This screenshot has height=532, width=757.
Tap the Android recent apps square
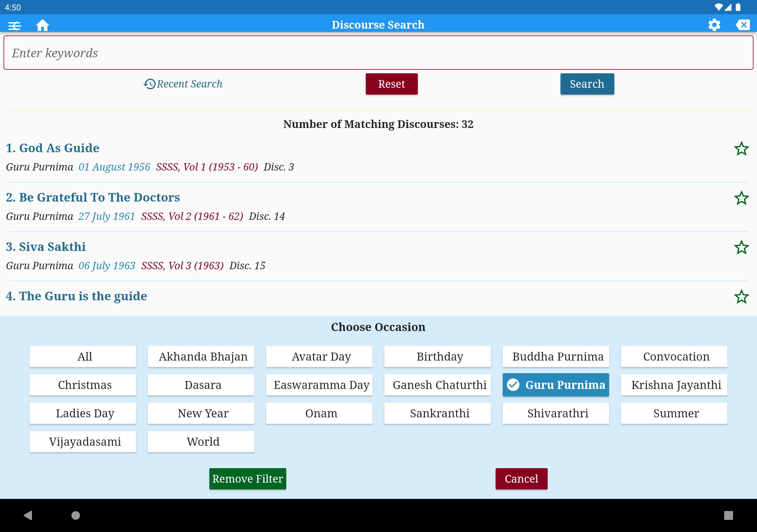click(x=728, y=515)
